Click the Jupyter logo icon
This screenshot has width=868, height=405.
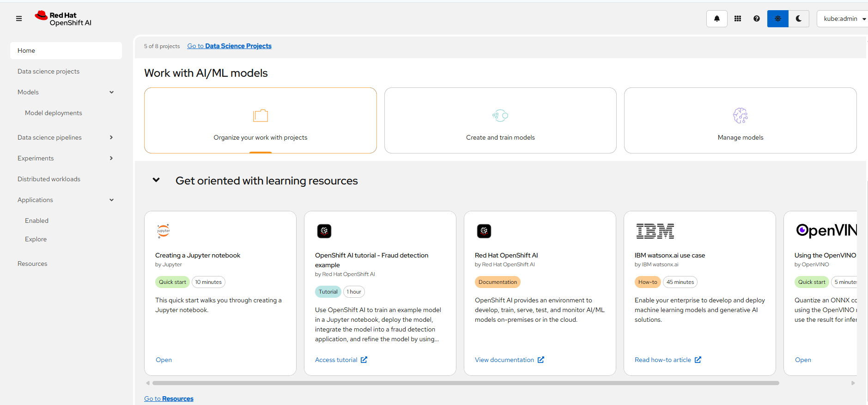(164, 230)
